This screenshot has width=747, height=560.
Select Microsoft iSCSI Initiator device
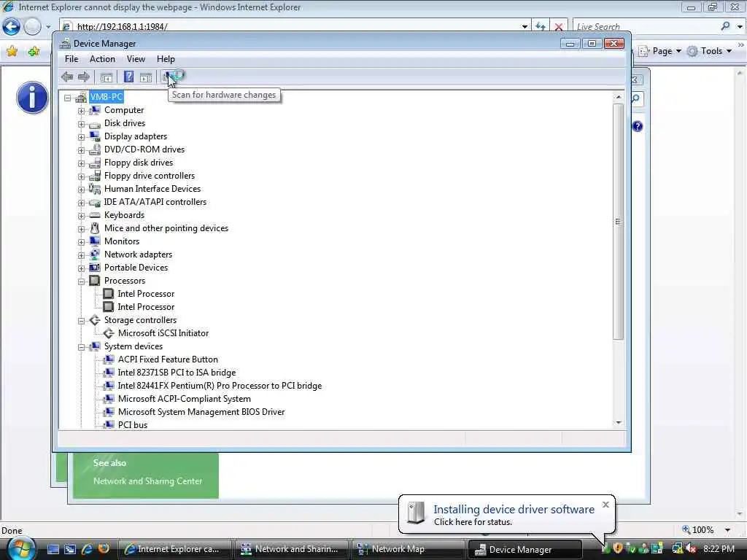(163, 333)
